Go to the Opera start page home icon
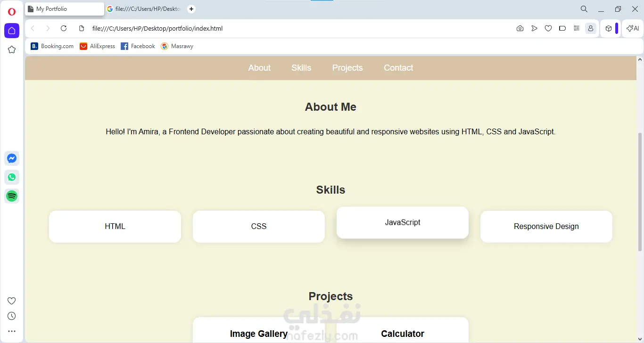The image size is (644, 343). (12, 31)
